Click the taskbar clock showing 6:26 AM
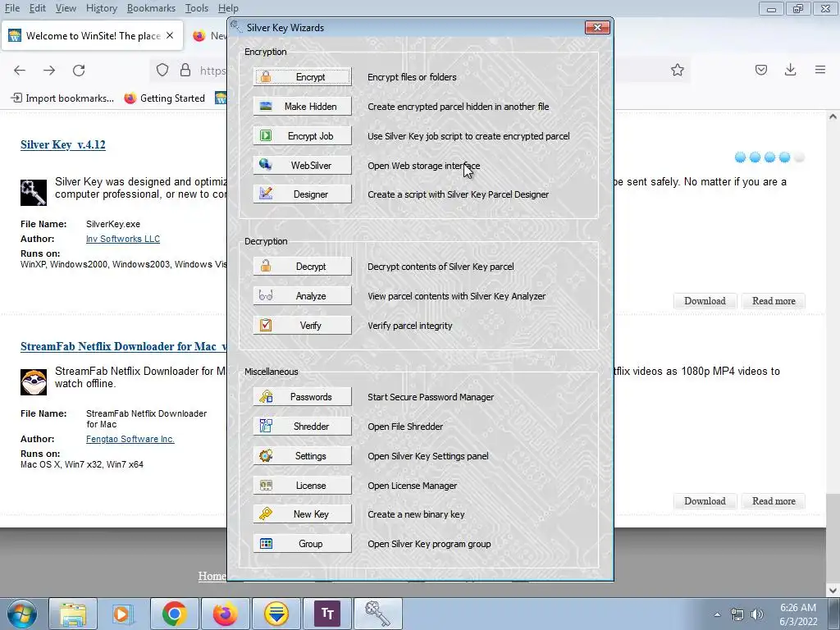840x630 pixels. pos(798,614)
